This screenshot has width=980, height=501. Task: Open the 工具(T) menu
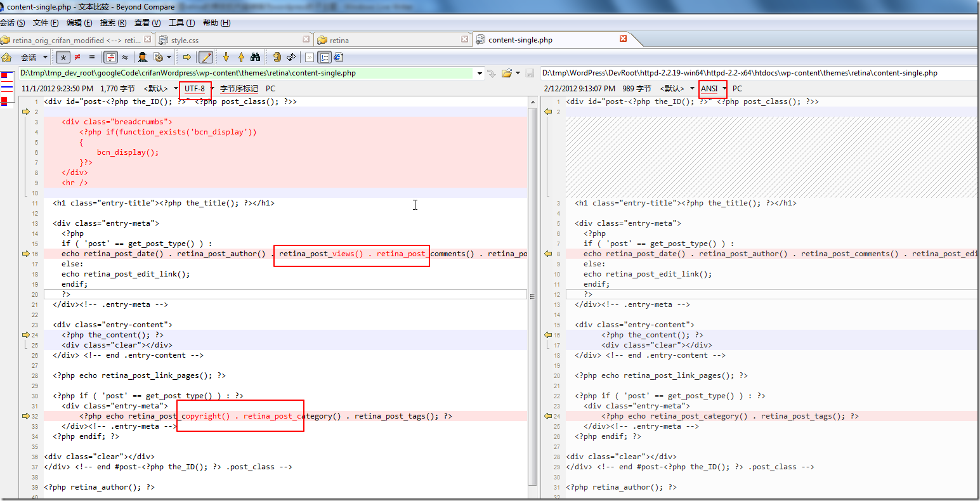pos(181,23)
